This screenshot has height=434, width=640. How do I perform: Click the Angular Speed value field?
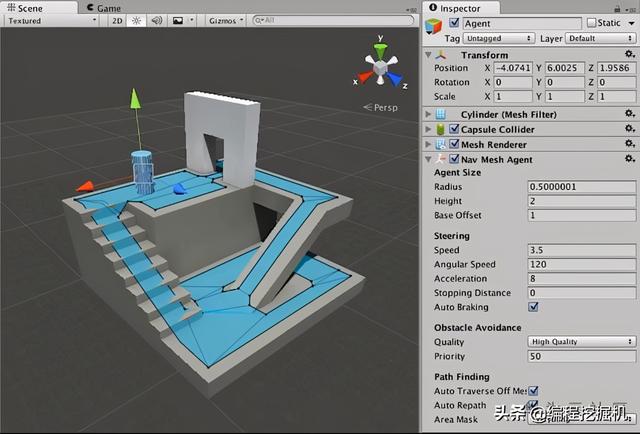[582, 264]
